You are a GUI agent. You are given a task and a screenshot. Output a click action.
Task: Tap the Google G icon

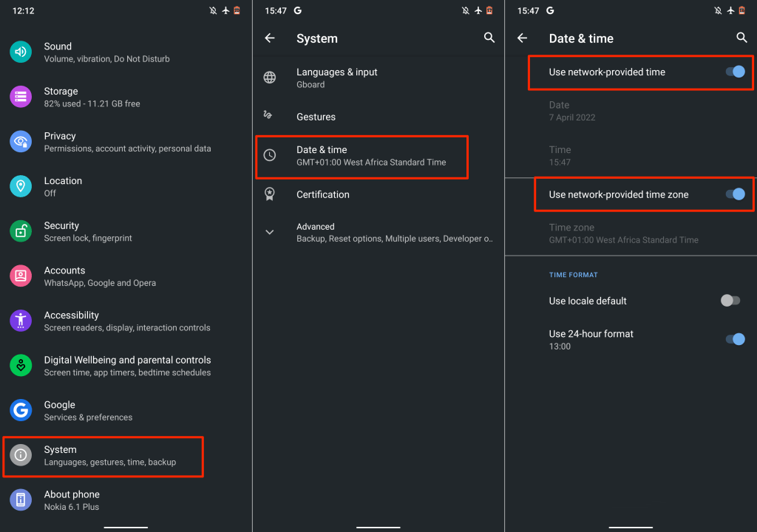pyautogui.click(x=21, y=410)
